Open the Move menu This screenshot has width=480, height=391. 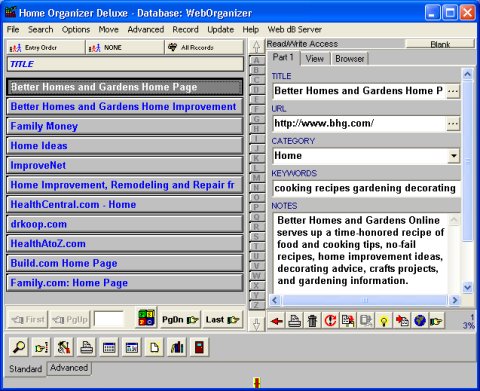tap(108, 29)
